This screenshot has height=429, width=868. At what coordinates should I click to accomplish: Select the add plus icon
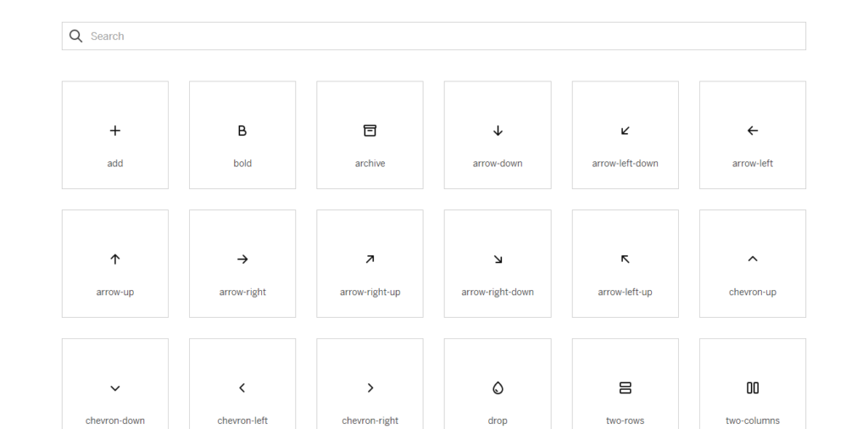coord(115,131)
